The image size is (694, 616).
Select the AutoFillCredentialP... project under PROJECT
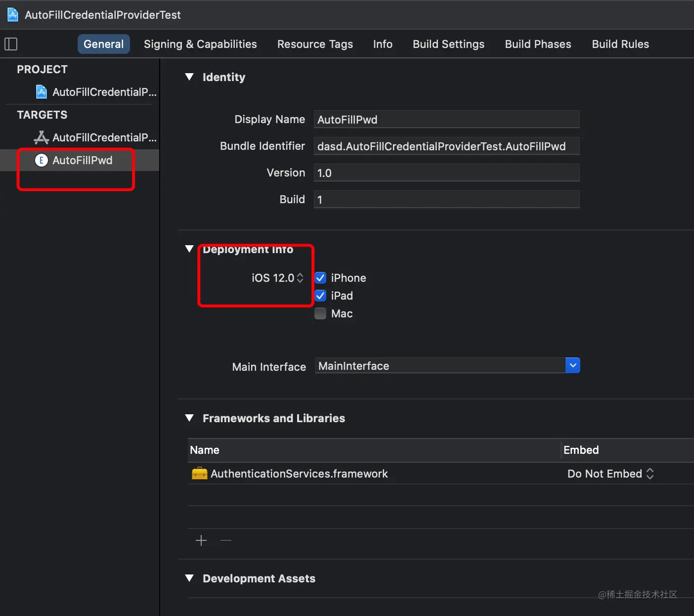96,92
